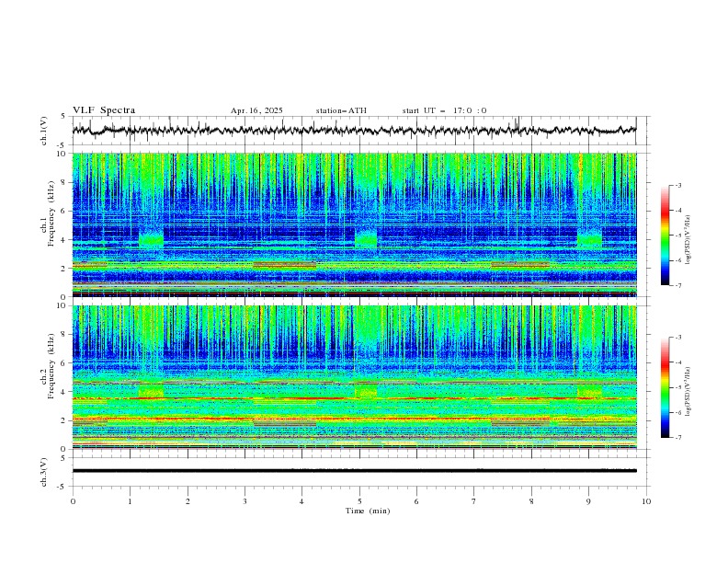Image resolution: width=728 pixels, height=563 pixels.
Task: Click the "ch.1(V)" waveform axis label
Action: (x=44, y=131)
